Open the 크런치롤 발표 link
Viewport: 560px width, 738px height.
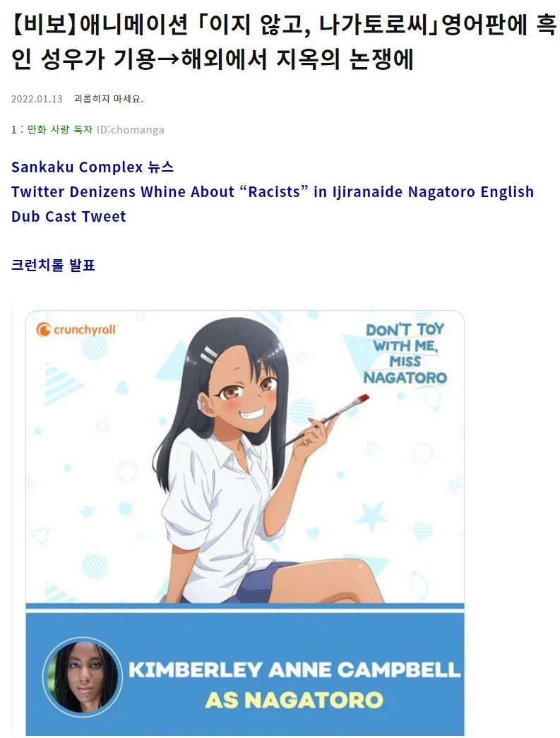(53, 265)
